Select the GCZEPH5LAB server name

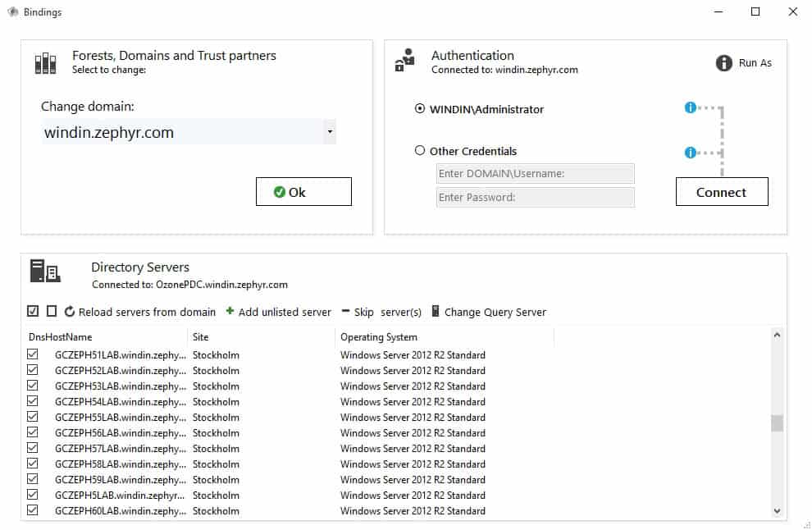[x=120, y=495]
